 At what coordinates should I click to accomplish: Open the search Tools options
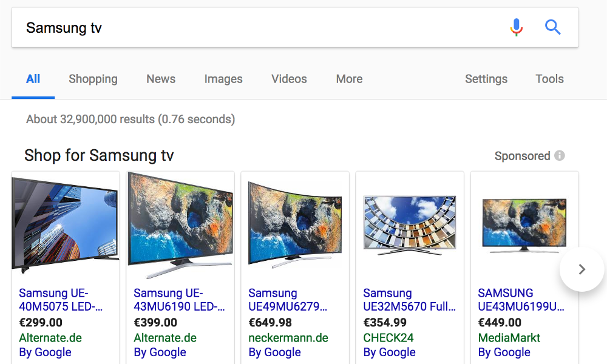(549, 79)
